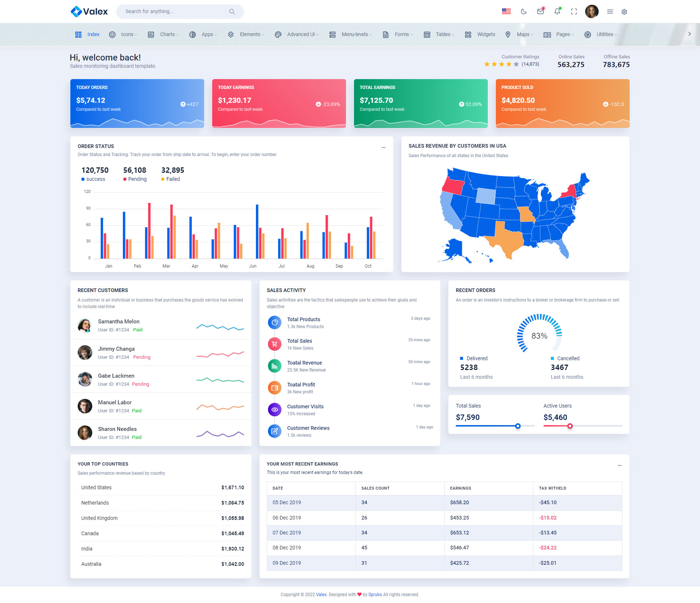Click the Customer Visits eye icon

coord(275,410)
